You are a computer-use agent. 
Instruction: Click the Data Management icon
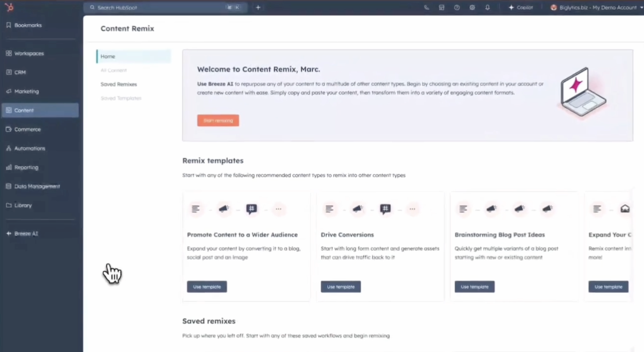click(8, 186)
